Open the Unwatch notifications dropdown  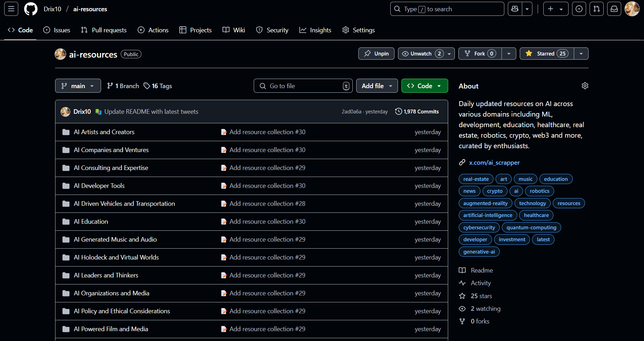point(426,53)
